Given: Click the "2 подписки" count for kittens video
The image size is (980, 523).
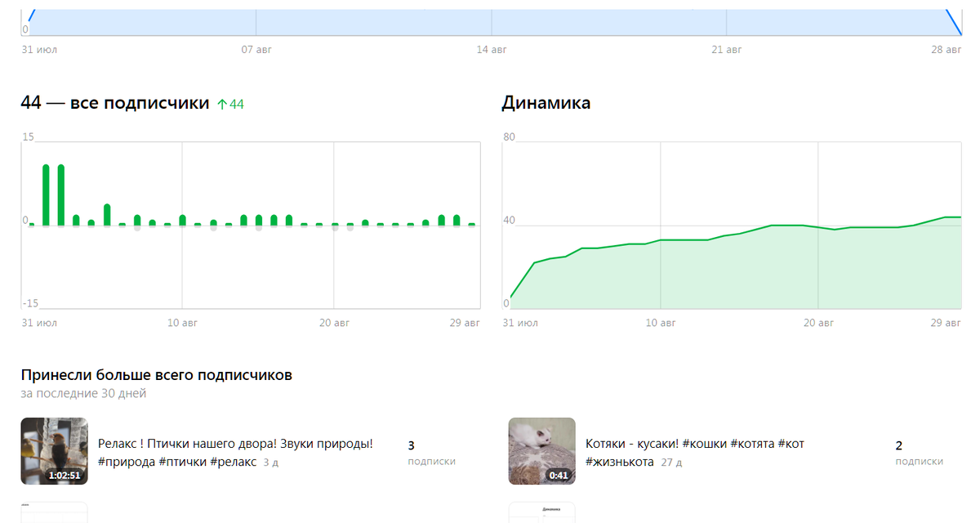Looking at the screenshot, I should tap(919, 453).
